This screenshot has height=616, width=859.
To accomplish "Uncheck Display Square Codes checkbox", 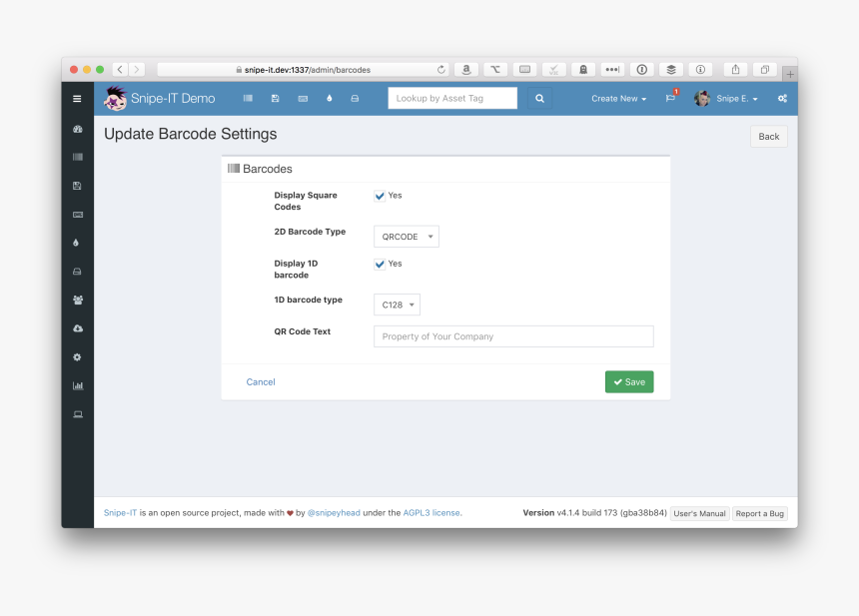I will [x=380, y=196].
